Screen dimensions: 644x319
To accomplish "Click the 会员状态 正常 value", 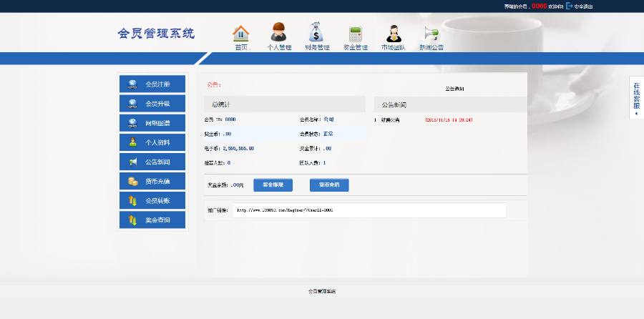I will tap(328, 134).
